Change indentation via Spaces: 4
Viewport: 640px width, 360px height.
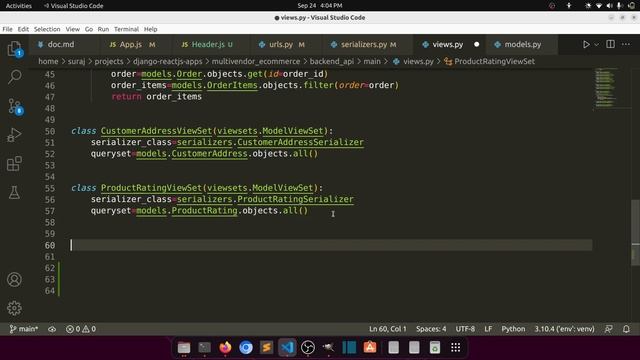coord(431,329)
